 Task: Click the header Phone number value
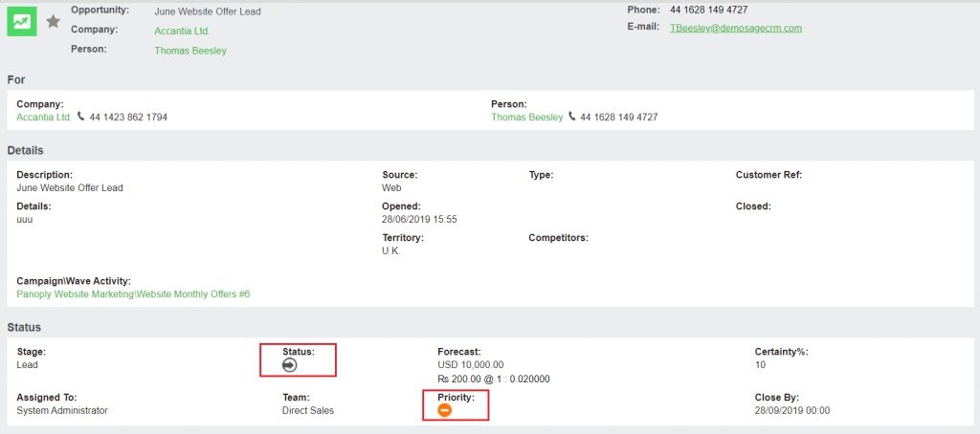[x=708, y=10]
